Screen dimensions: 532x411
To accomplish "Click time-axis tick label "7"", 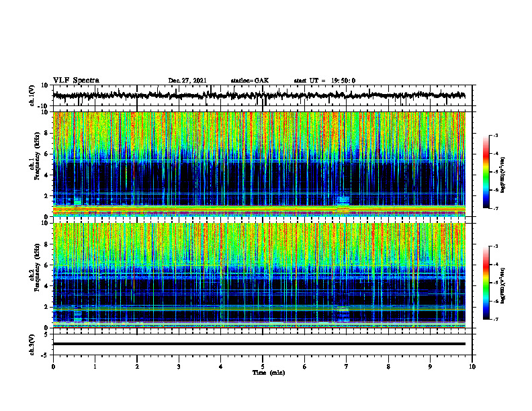I will click(x=347, y=367).
